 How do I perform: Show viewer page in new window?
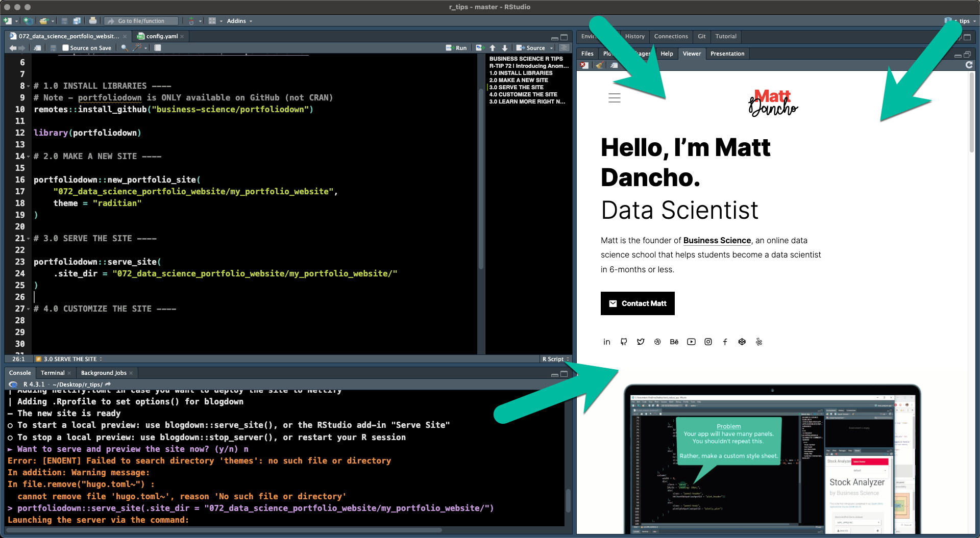point(615,65)
